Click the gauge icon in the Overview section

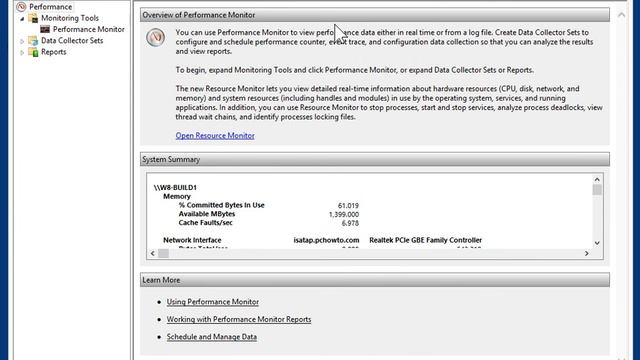156,37
